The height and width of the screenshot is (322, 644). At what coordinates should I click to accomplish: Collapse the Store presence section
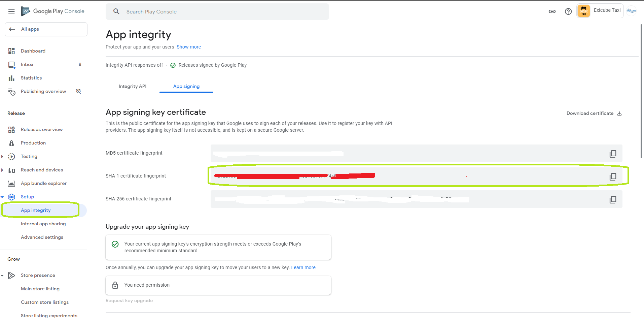pyautogui.click(x=2, y=276)
